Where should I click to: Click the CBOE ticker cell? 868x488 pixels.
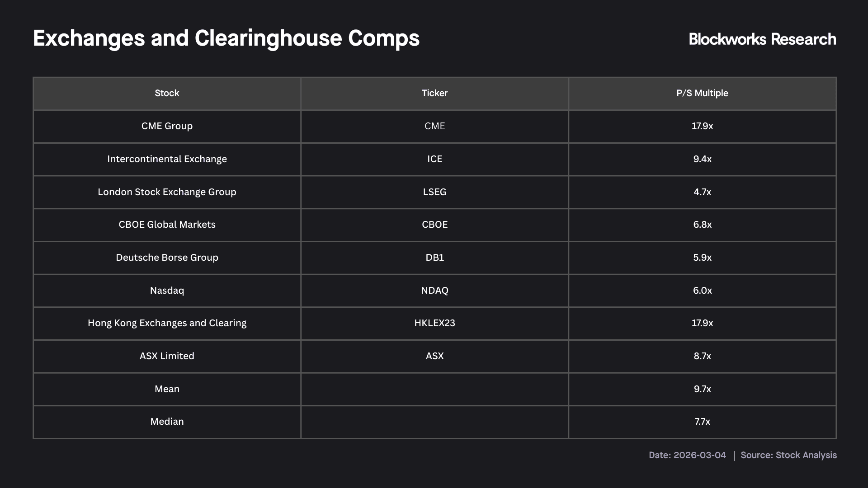434,225
